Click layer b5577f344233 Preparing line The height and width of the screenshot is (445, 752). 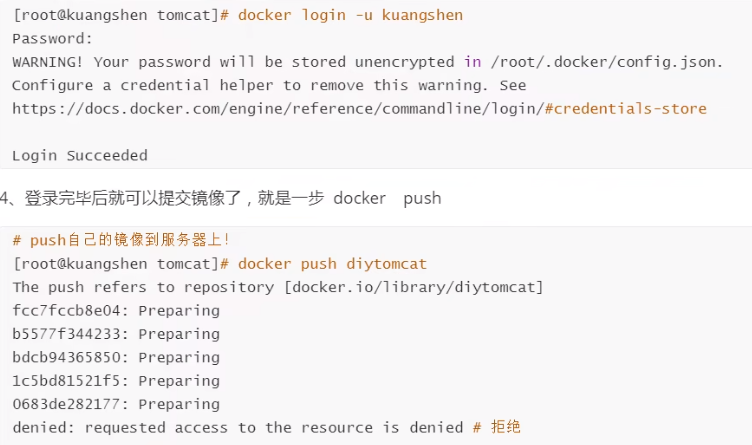116,334
